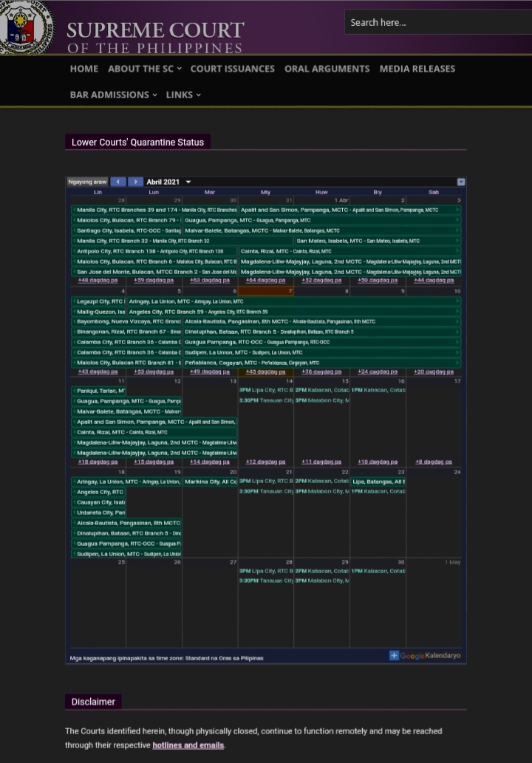Click the Ngayong araw button

tap(87, 182)
